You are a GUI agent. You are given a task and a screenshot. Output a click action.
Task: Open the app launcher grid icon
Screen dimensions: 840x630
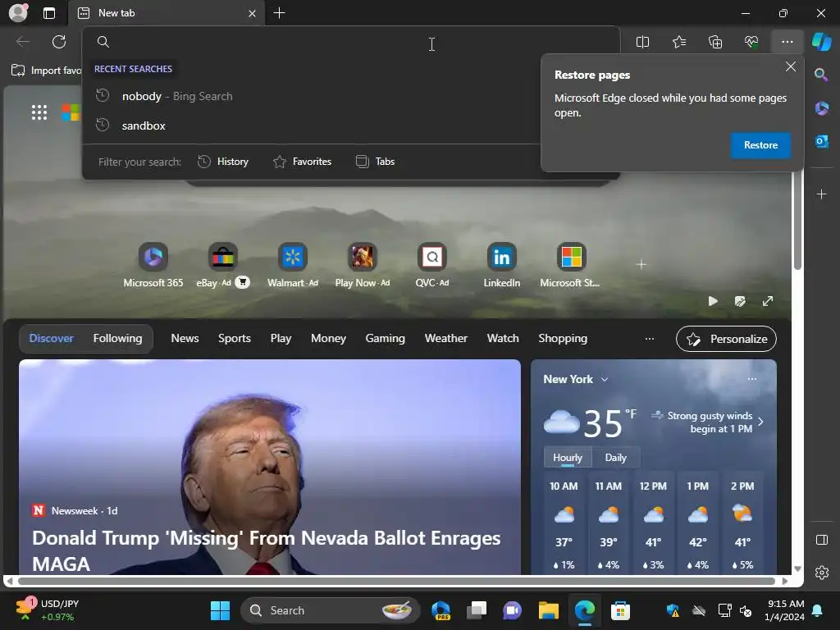pos(39,112)
